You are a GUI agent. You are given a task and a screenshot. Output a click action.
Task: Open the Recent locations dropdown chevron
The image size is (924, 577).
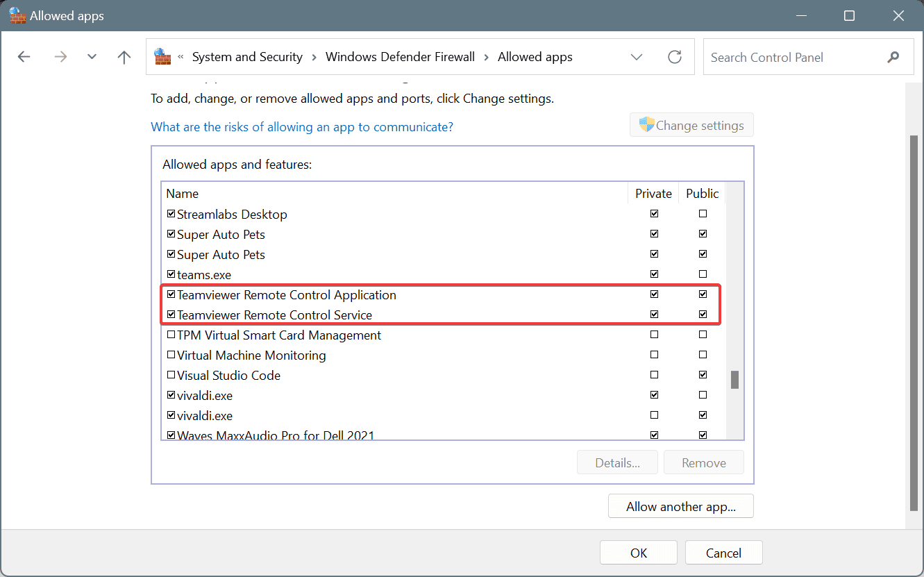click(92, 57)
